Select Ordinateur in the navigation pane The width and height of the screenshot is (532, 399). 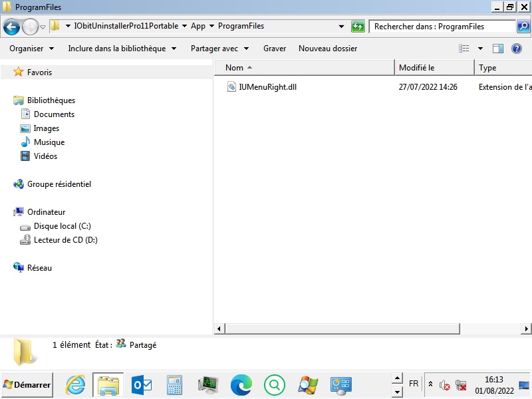click(x=46, y=212)
